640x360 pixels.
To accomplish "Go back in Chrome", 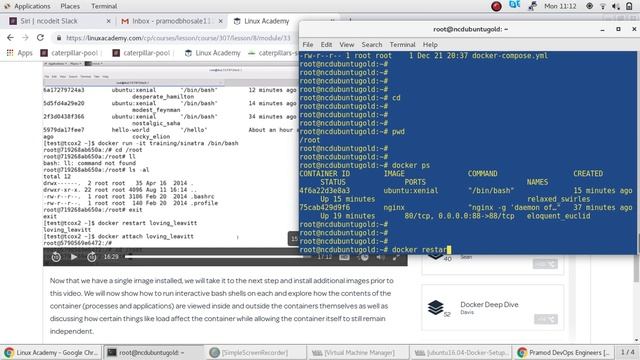I will 10,38.
